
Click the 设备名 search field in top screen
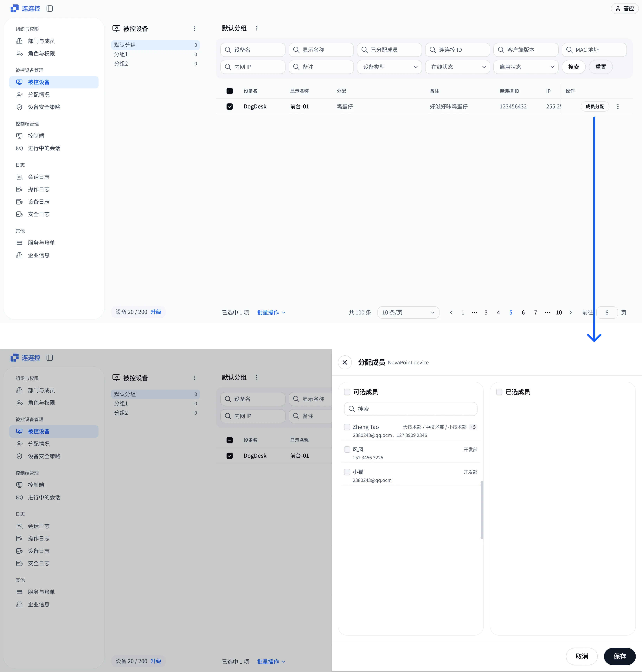(253, 50)
